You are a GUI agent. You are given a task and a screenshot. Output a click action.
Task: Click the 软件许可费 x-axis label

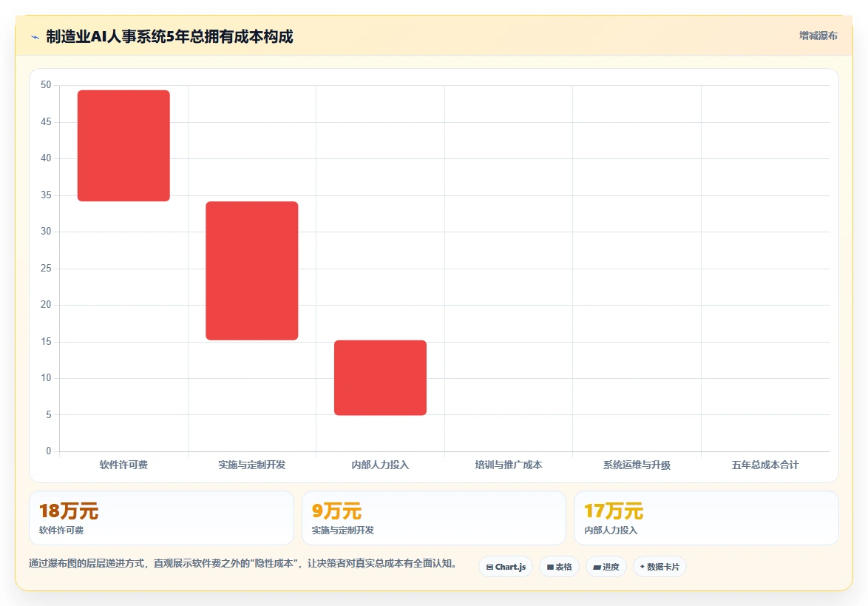coord(123,465)
